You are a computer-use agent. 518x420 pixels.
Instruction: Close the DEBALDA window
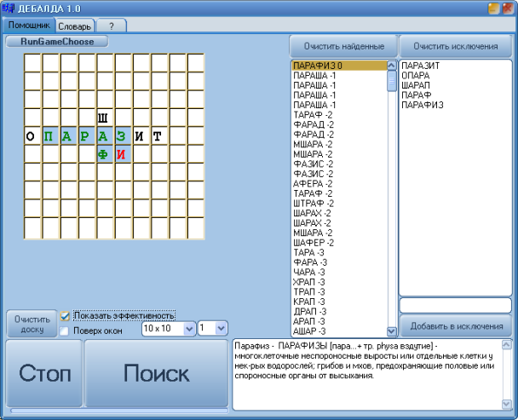pyautogui.click(x=508, y=9)
